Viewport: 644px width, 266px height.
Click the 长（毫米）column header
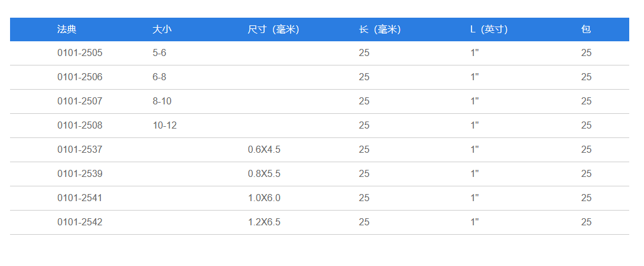(379, 29)
